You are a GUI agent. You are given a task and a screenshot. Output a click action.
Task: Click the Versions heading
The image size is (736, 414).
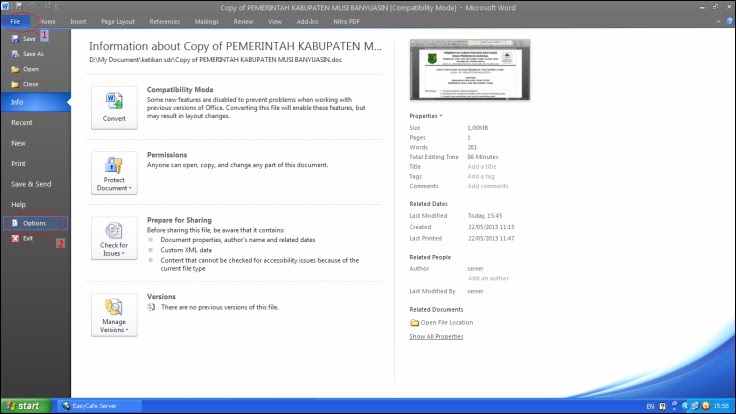161,297
